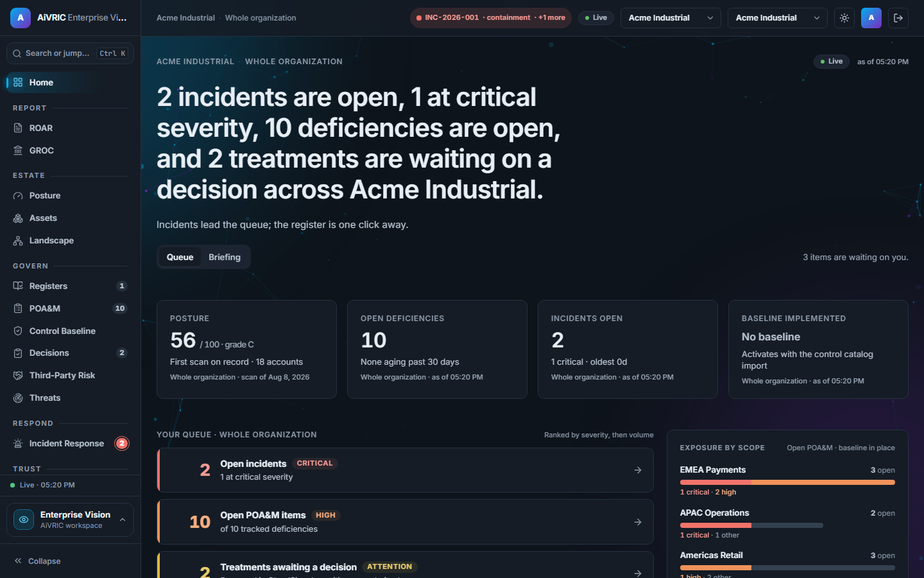This screenshot has width=924, height=578.
Task: Click the INC-2026-001 containment incident pill
Action: coord(491,18)
